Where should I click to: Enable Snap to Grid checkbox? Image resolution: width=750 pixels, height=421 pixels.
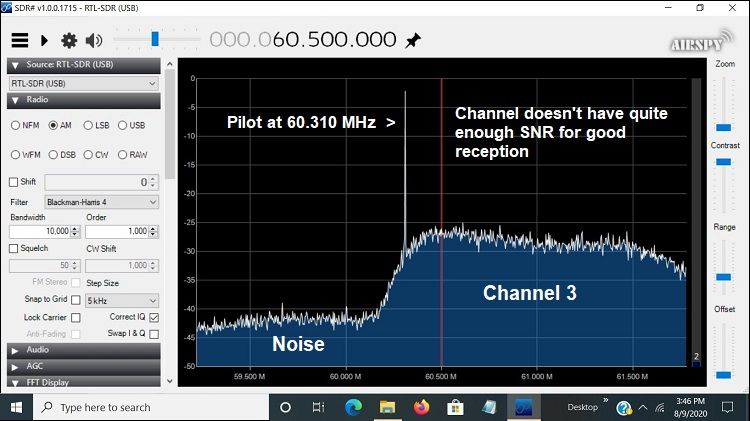(x=75, y=300)
